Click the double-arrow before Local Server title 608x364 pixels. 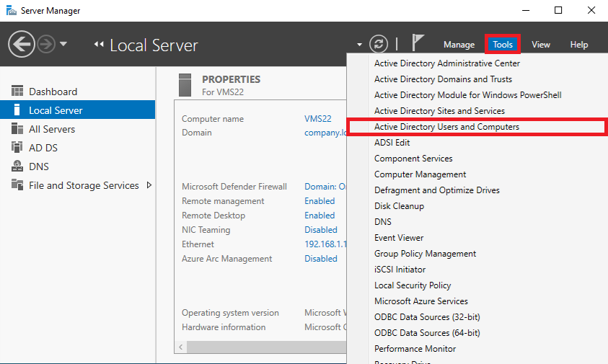coord(99,44)
